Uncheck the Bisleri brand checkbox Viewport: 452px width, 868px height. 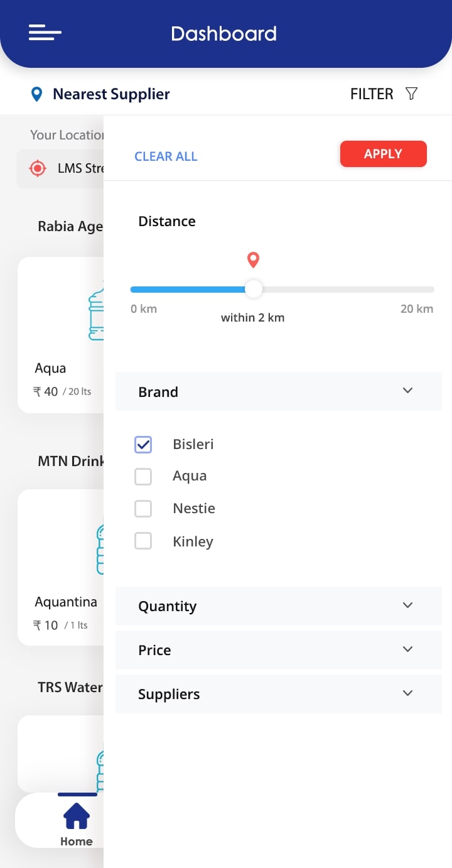(143, 445)
